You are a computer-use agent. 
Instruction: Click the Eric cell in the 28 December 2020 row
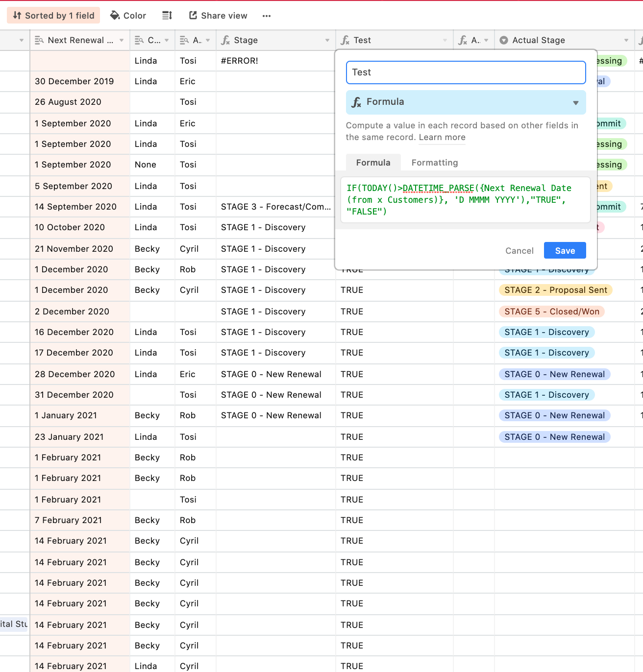click(x=195, y=374)
